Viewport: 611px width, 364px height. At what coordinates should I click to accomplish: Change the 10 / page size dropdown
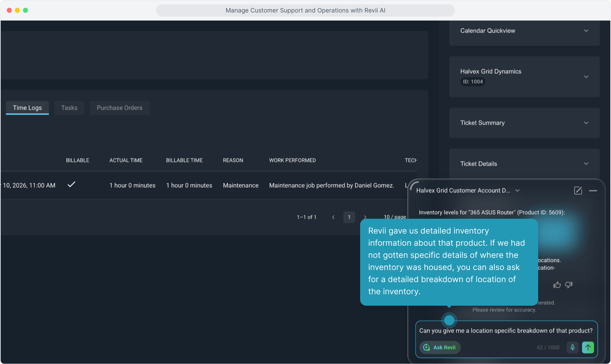point(395,217)
